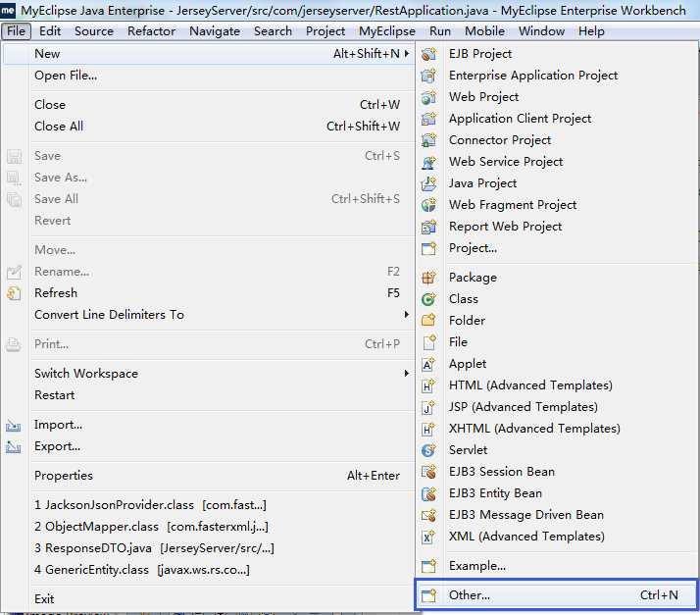Select Other... in the New submenu
Image resolution: width=700 pixels, height=615 pixels.
click(556, 595)
